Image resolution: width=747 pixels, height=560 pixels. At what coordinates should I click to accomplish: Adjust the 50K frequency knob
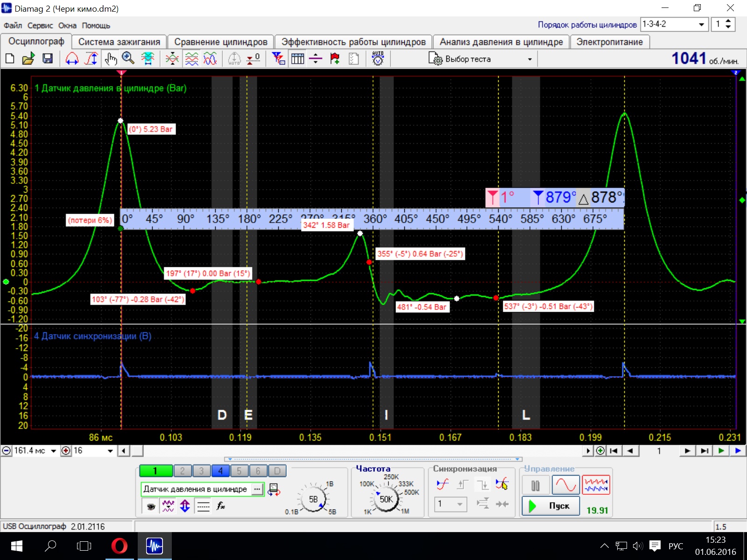pos(386,499)
